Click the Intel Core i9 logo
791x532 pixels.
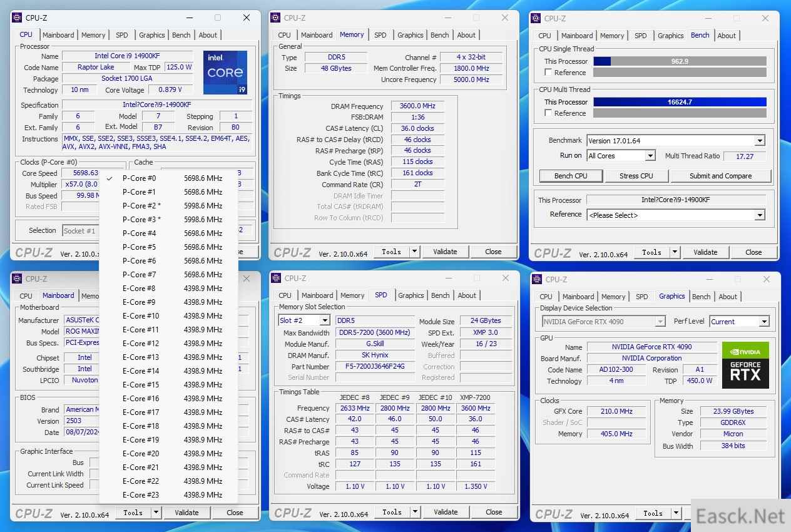(x=225, y=73)
